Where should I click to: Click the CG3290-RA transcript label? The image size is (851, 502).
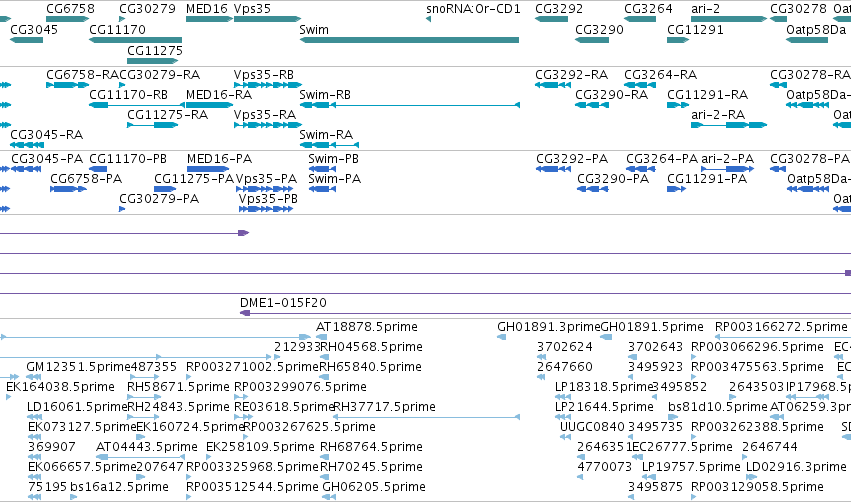tap(612, 94)
